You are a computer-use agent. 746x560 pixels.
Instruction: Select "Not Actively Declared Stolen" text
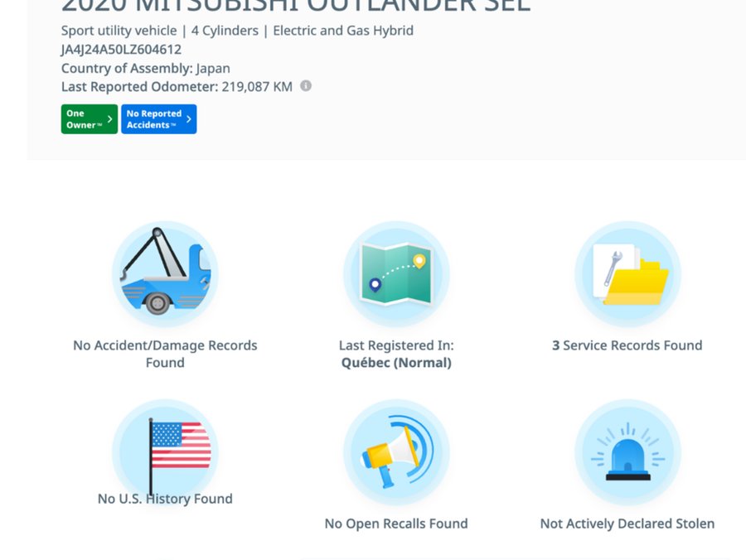coord(627,524)
